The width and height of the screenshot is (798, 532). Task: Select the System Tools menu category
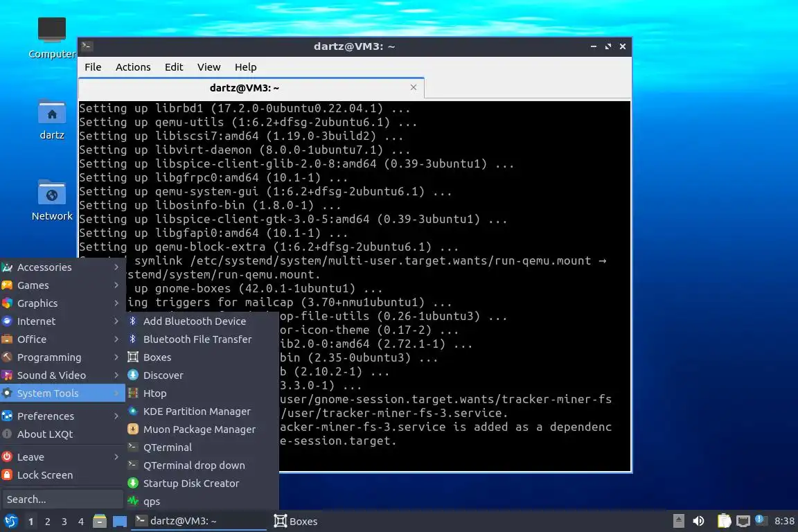pyautogui.click(x=62, y=393)
